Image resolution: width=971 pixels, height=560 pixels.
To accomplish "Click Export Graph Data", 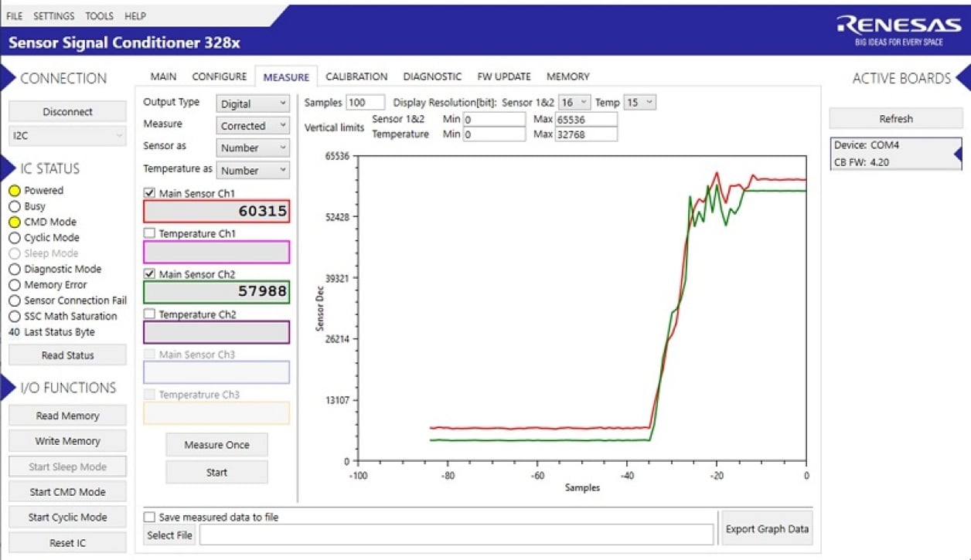I will (767, 528).
